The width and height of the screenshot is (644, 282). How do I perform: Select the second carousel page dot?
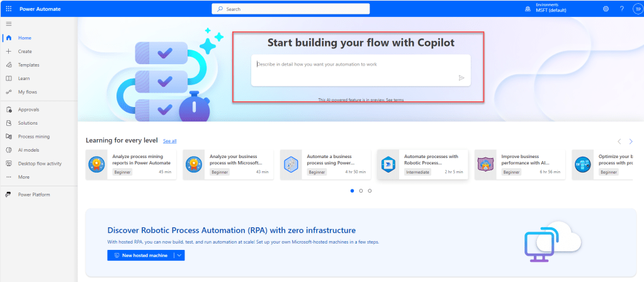(361, 190)
